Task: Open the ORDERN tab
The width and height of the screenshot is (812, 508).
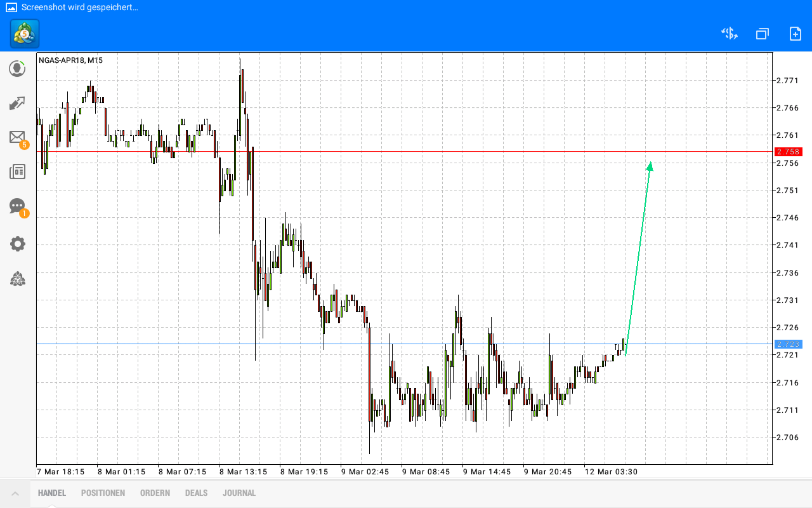Action: [x=155, y=493]
